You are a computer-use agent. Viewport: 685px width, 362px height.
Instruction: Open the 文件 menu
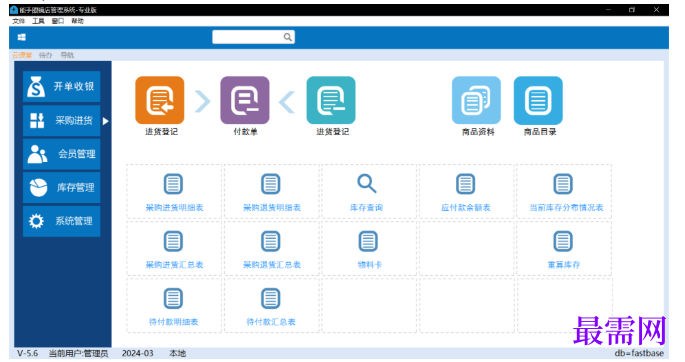tap(19, 21)
